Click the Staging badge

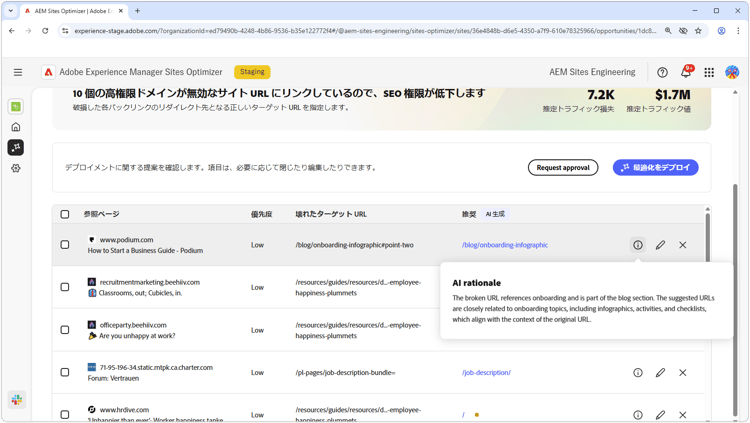[252, 72]
